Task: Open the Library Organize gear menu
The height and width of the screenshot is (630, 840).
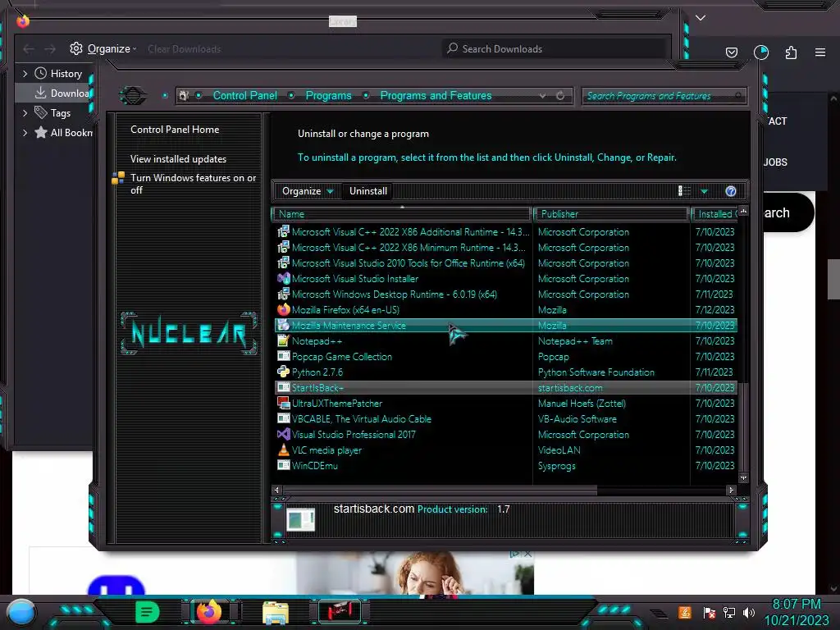Action: (x=103, y=48)
